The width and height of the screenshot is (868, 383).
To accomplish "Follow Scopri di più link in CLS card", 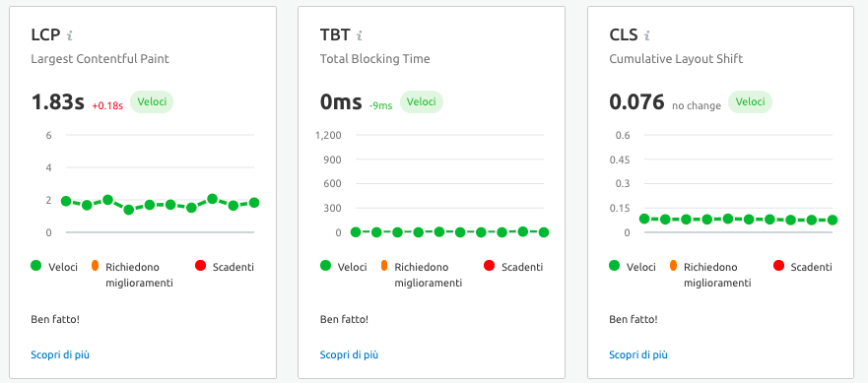I will [638, 354].
